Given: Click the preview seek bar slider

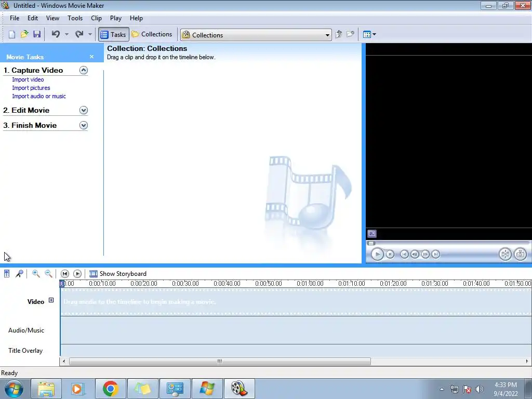Looking at the screenshot, I should click(x=371, y=243).
